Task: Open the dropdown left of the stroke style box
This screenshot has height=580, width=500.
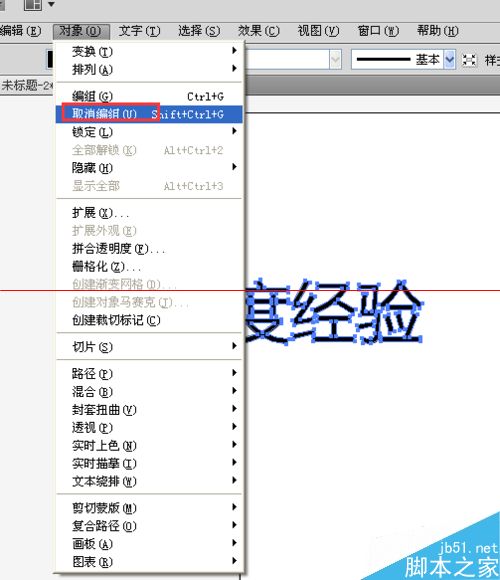Action: point(335,59)
